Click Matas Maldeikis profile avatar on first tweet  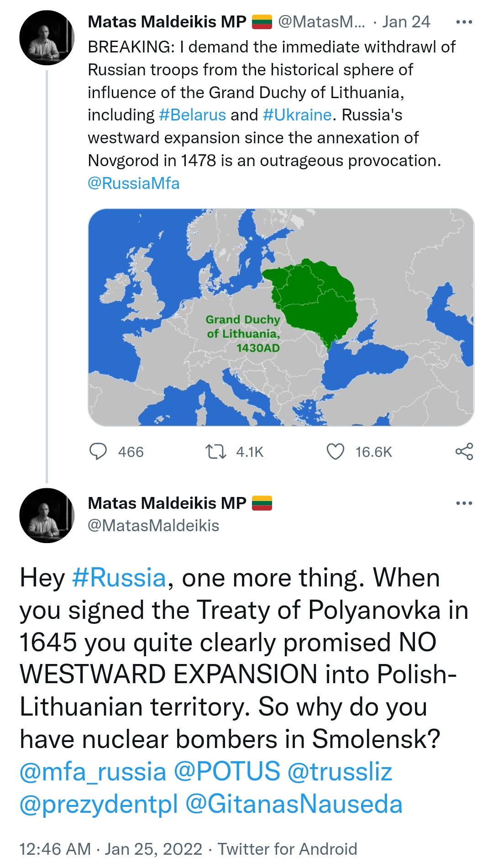coord(47,37)
